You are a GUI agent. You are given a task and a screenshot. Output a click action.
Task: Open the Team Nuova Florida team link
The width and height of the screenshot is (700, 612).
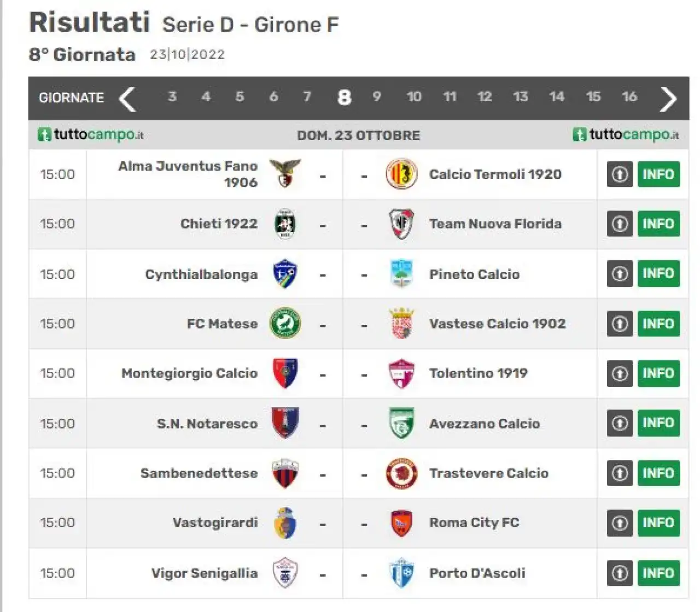click(495, 224)
